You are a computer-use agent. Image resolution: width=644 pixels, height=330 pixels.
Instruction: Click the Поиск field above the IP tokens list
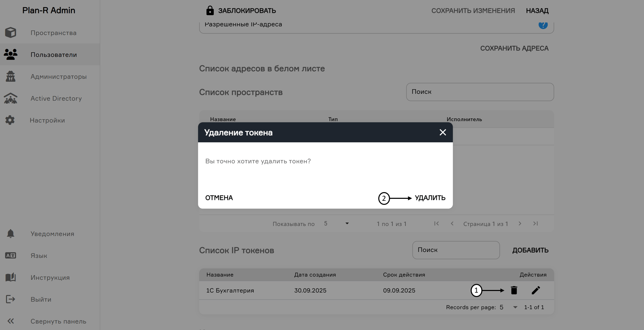[456, 250]
